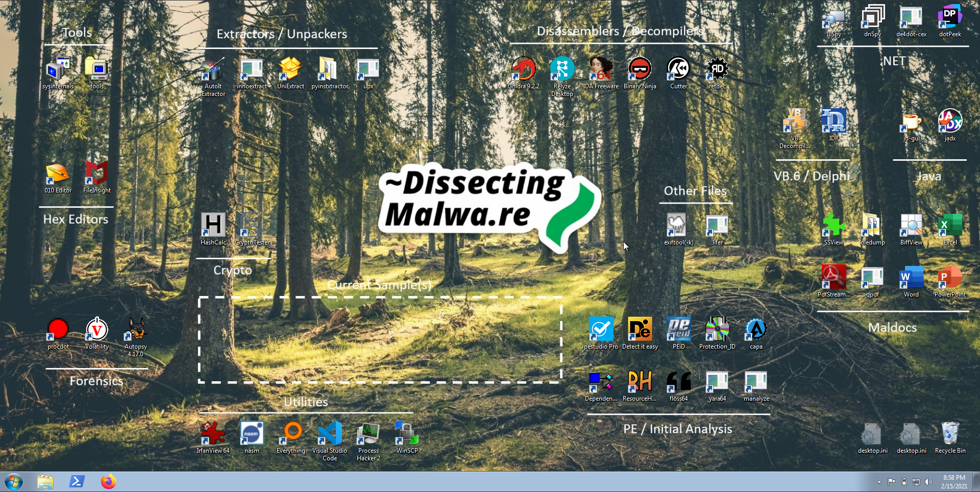Screen dimensions: 980x492
Task: Open IrfanView 64
Action: click(213, 437)
